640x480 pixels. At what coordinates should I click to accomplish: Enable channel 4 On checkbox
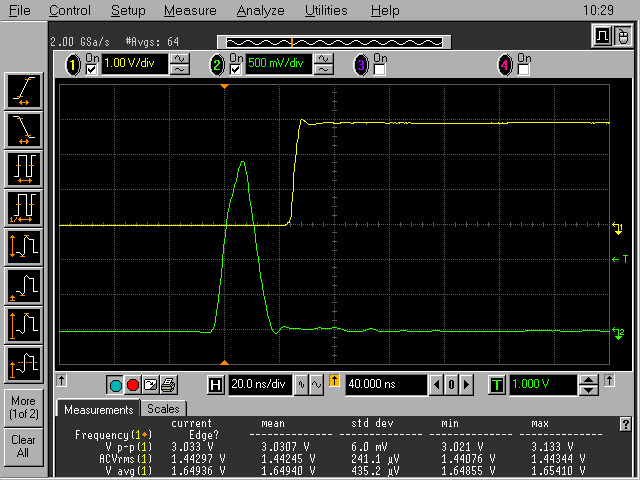pos(524,69)
